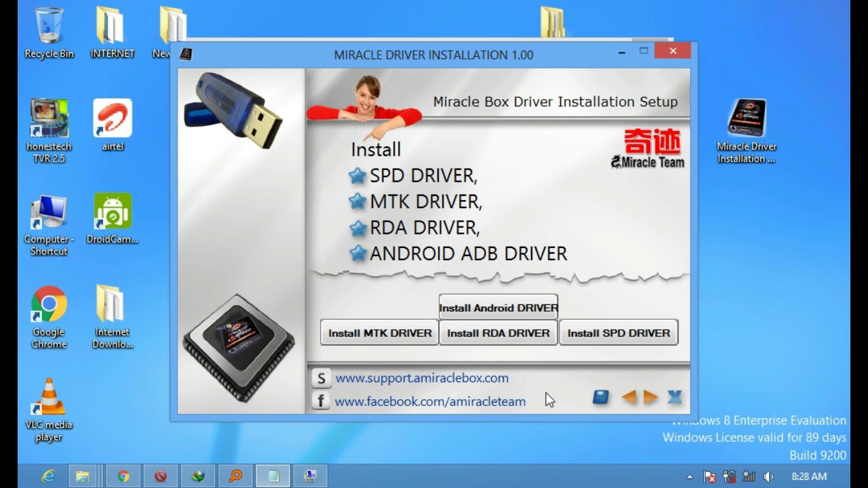Viewport: 868px width, 488px height.
Task: Open Internet Explorer from the taskbar
Action: pos(48,476)
